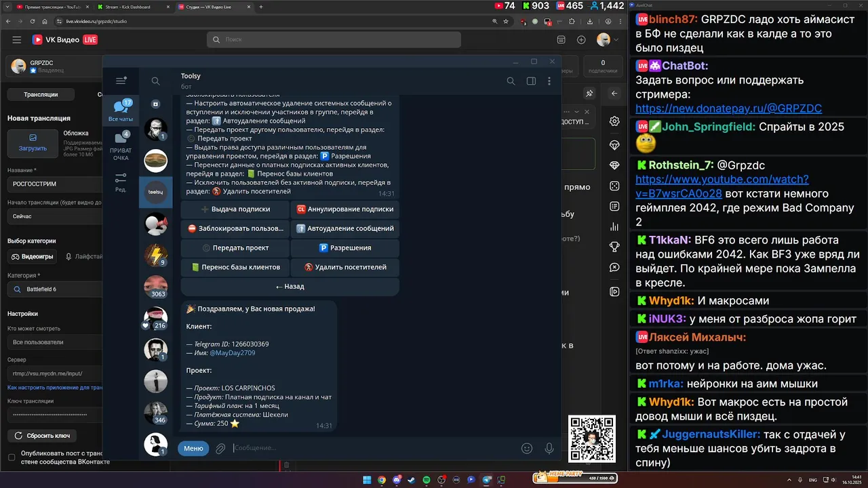Open Spotify from the taskbar
The height and width of the screenshot is (488, 868).
click(427, 480)
